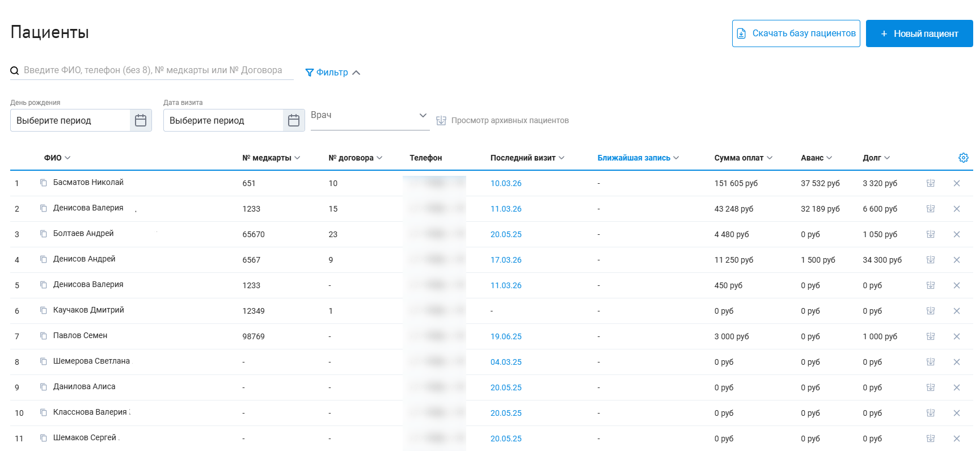Click the archive icon for Басматов Николай
The width and height of the screenshot is (980, 451).
point(931,183)
